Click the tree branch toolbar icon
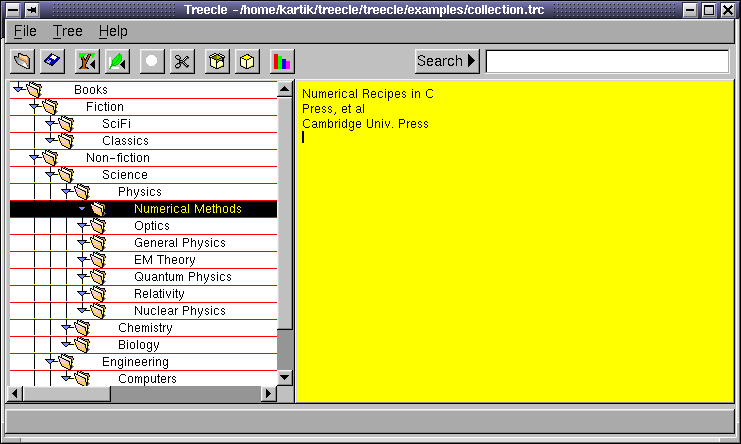Screen dimensions: 741x444 point(87,61)
